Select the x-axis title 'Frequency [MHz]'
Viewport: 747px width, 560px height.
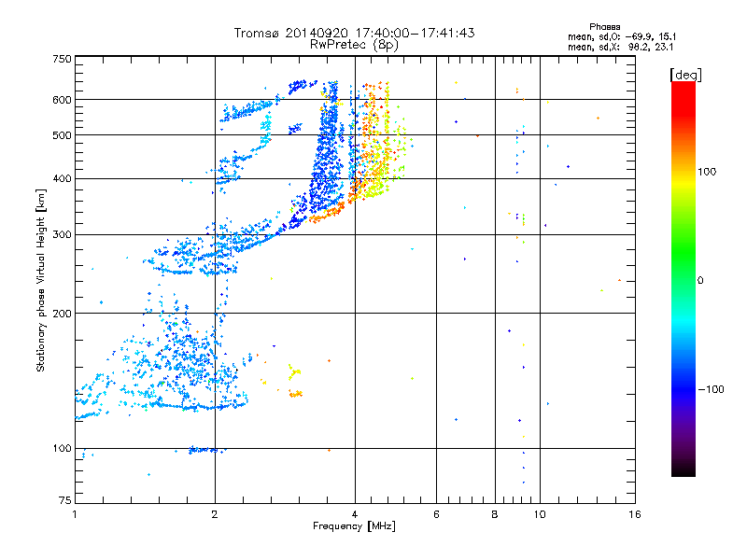point(354,526)
